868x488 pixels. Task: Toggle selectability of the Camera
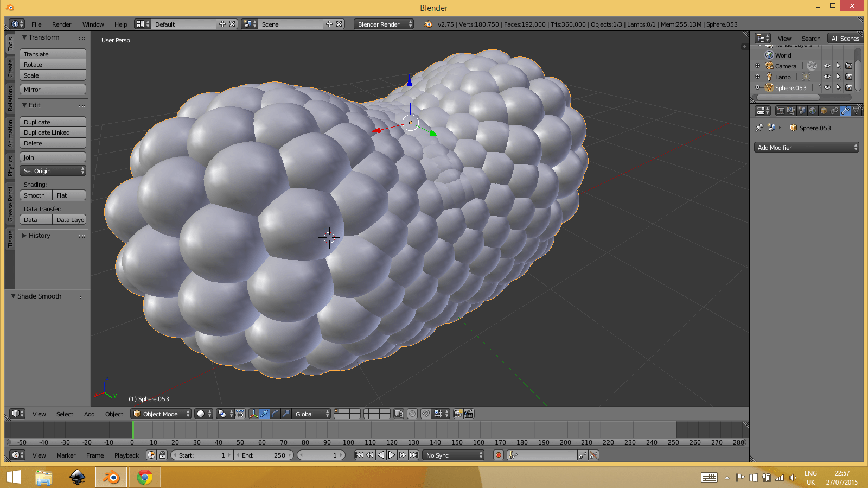point(838,66)
